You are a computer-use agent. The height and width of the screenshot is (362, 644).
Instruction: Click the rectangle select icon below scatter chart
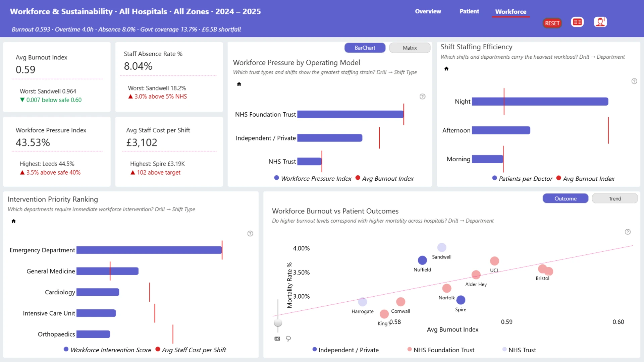(277, 339)
